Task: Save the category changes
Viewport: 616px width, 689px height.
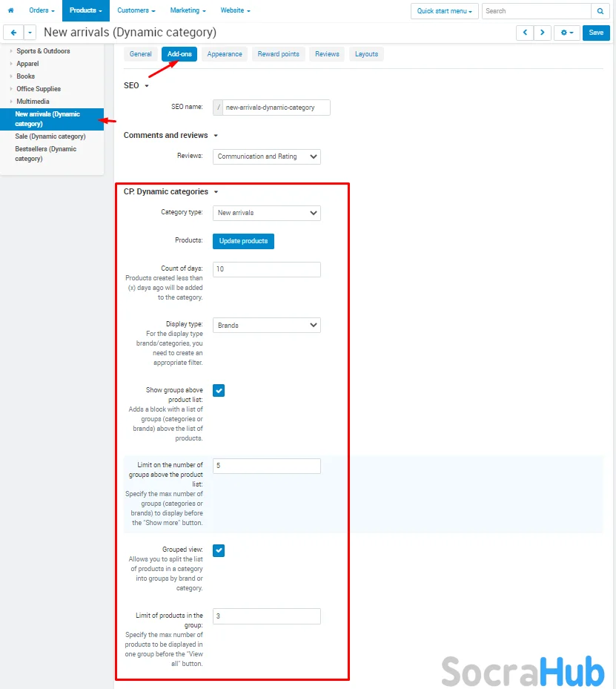Action: click(x=596, y=33)
